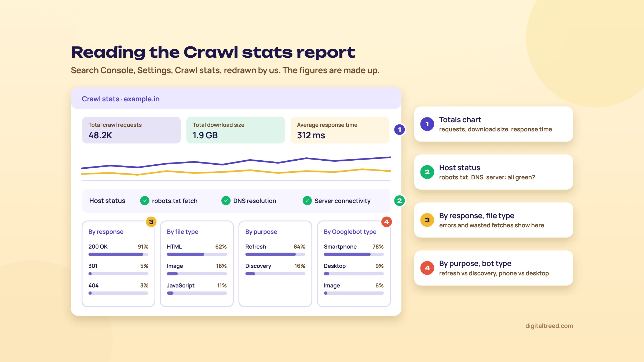
Task: Click the JavaScript progress bar
Action: (x=197, y=293)
